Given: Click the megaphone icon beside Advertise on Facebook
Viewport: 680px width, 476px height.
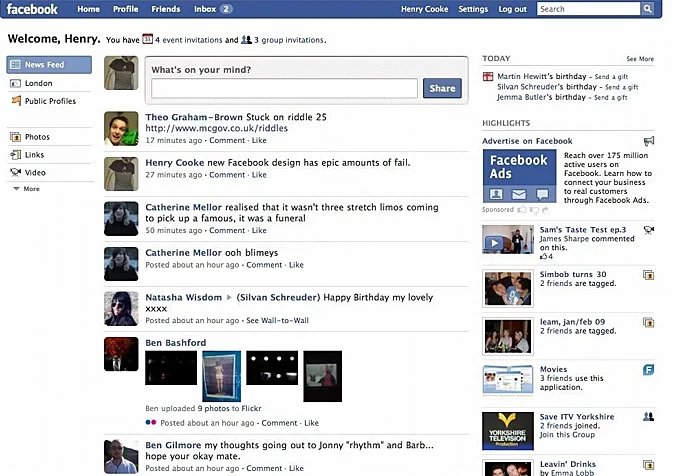Looking at the screenshot, I should (649, 141).
